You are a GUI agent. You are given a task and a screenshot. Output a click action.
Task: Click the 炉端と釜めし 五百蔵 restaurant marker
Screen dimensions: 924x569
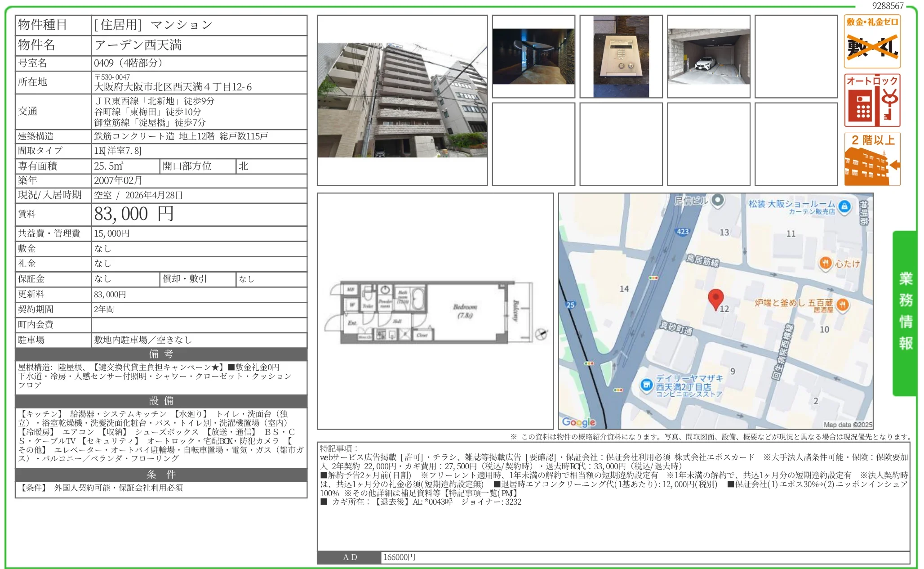pos(843,305)
